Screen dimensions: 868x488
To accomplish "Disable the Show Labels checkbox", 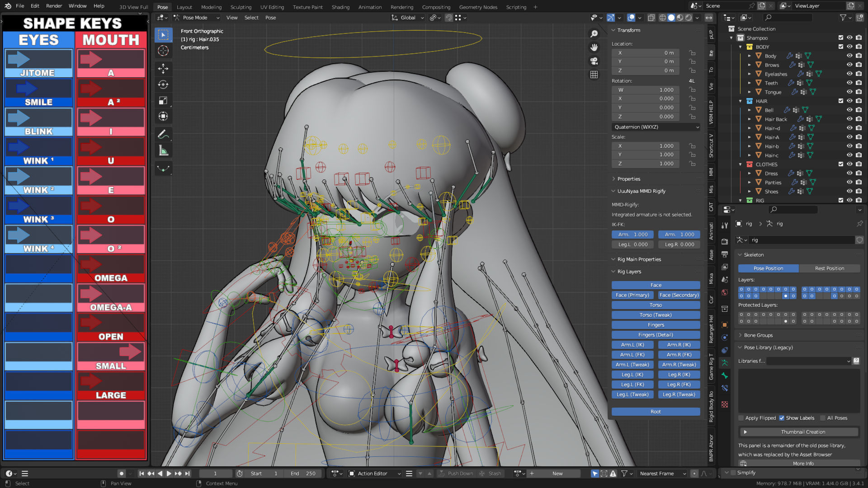I will tap(782, 418).
